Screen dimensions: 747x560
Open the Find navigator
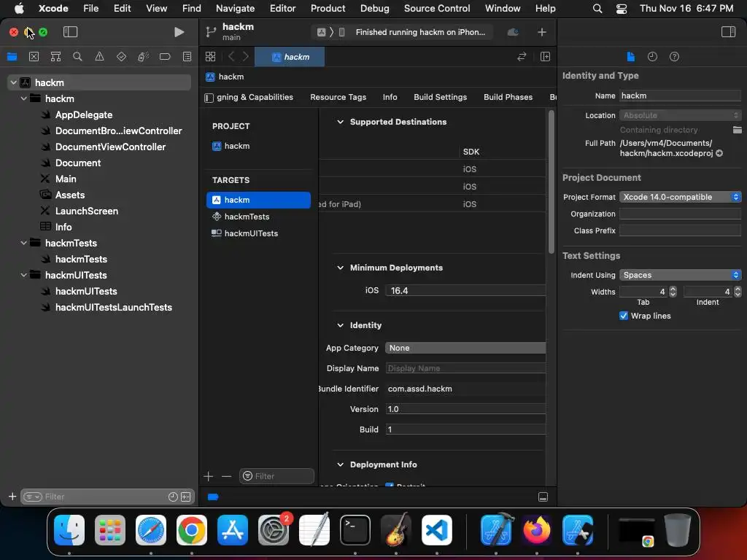click(77, 57)
